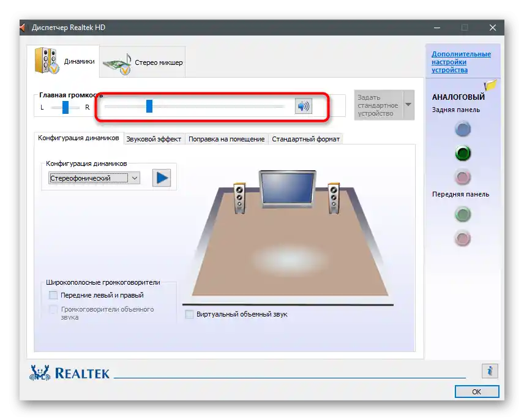Click the Задать стандартное устройство button
Viewport: 524px width, 420px height.
click(x=379, y=105)
